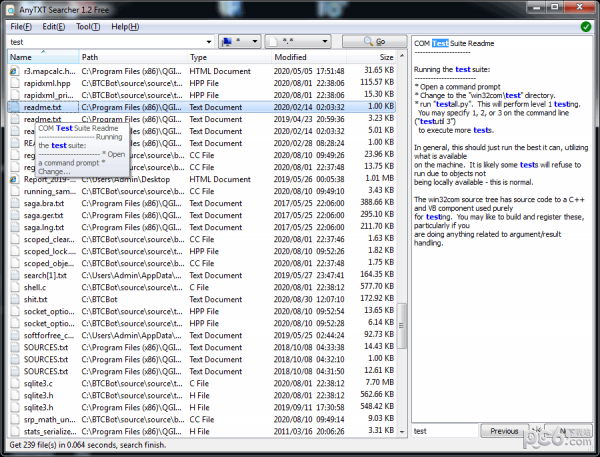Click the HTML icon beside Report_2019 row
Viewport: 600px width, 457px height.
point(15,179)
